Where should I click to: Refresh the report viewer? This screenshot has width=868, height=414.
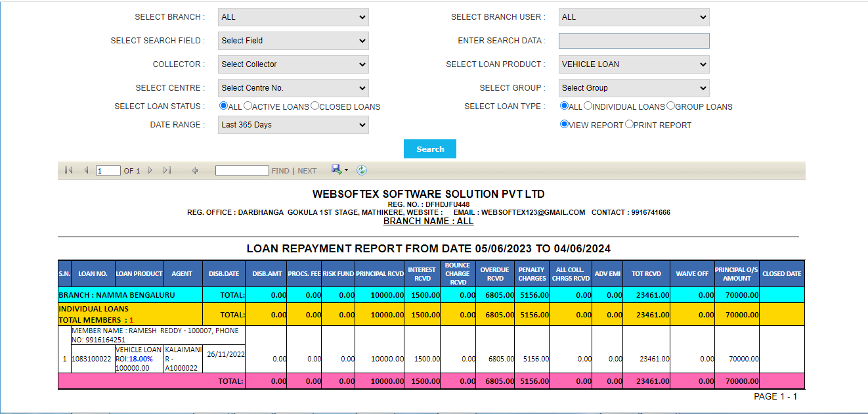click(362, 170)
